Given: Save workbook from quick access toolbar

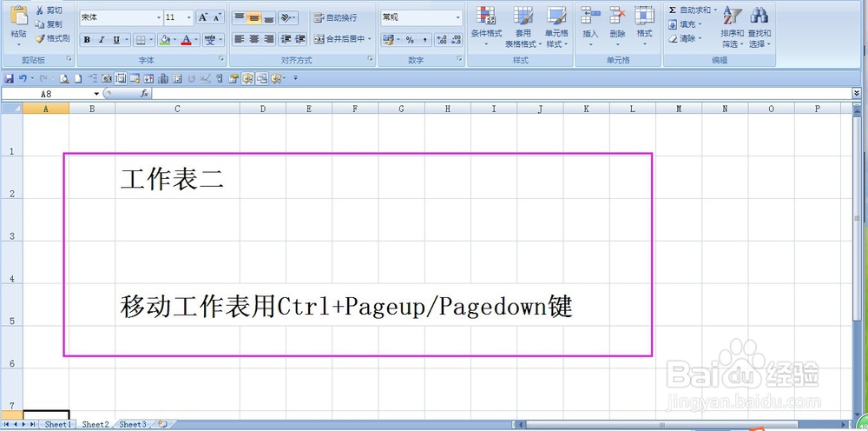Looking at the screenshot, I should click(x=9, y=79).
